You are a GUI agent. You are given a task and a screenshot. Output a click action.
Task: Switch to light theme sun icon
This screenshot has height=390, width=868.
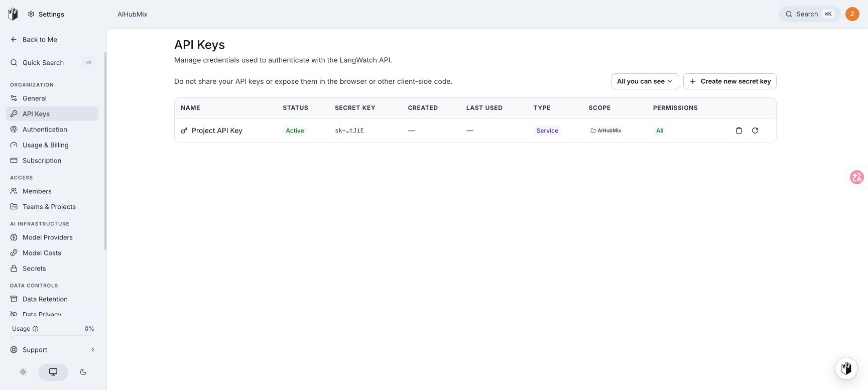point(23,372)
